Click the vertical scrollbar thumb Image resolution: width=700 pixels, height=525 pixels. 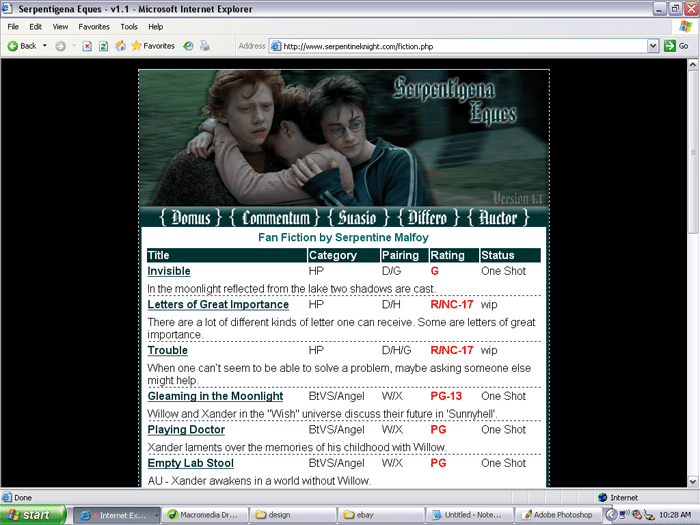(692, 152)
